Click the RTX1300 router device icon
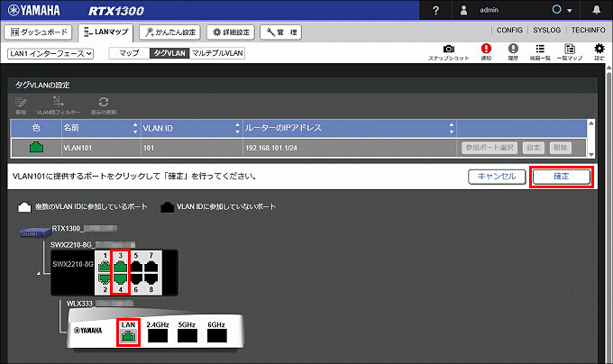The height and width of the screenshot is (364, 613). coord(35,232)
